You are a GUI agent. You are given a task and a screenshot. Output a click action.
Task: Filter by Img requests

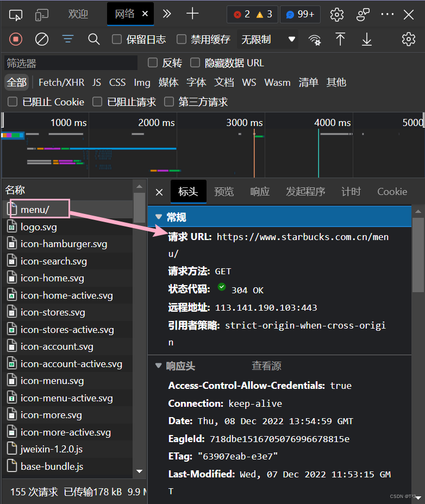142,83
